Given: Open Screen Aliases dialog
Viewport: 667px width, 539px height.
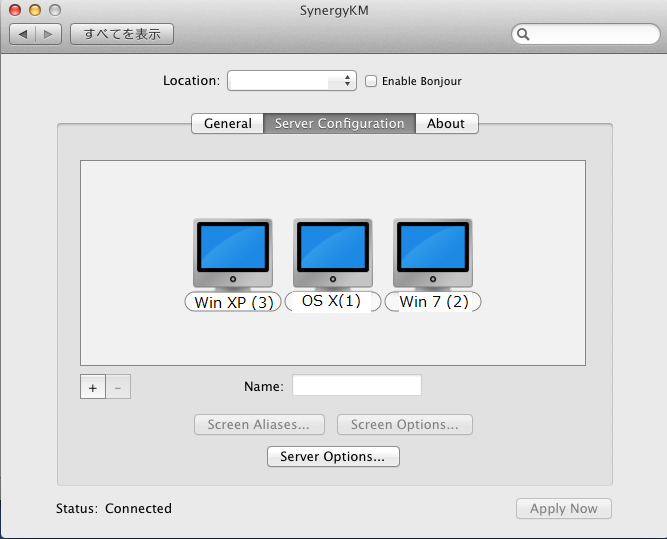Looking at the screenshot, I should click(x=259, y=425).
